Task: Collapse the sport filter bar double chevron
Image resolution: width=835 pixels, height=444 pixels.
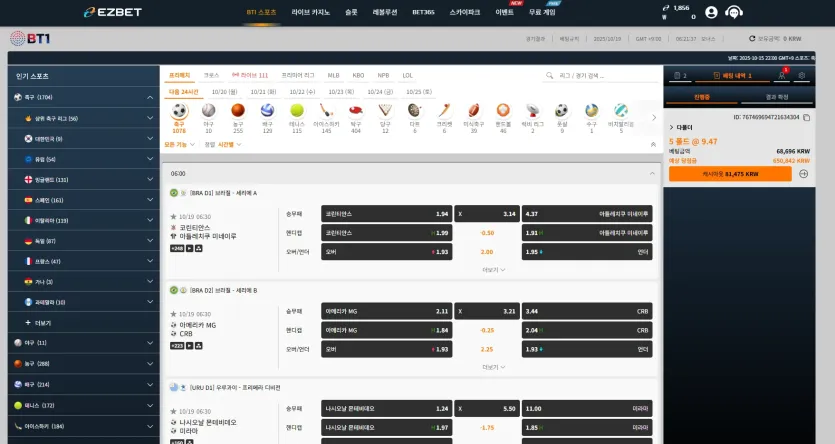Action: (653, 144)
